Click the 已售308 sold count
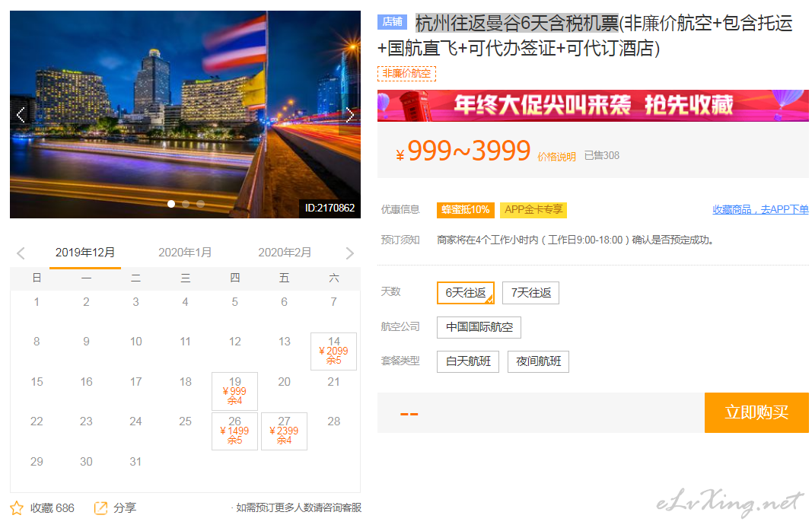This screenshot has height=528, width=812. [x=602, y=155]
